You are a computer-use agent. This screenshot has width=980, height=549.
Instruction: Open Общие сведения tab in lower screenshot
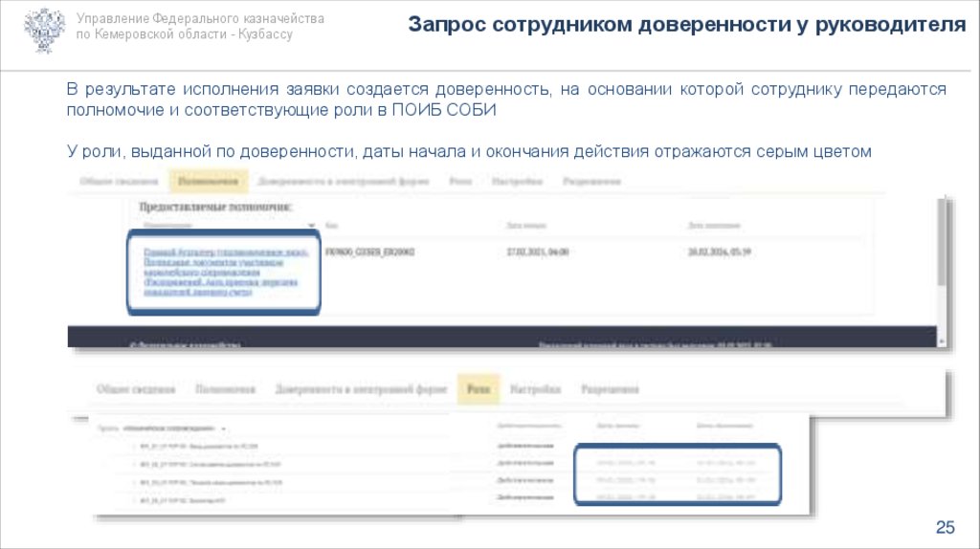(136, 389)
